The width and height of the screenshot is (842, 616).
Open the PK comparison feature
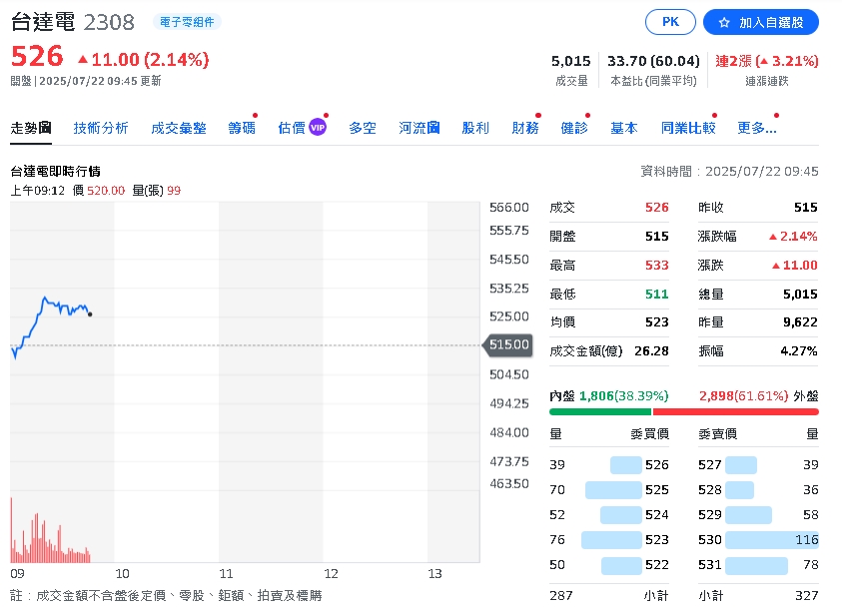[670, 21]
